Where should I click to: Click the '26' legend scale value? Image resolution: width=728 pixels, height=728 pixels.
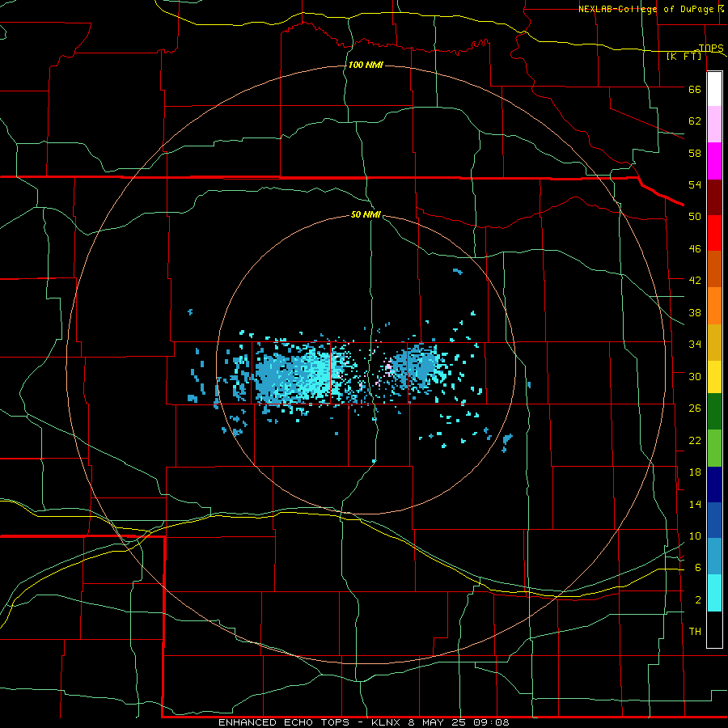point(695,408)
